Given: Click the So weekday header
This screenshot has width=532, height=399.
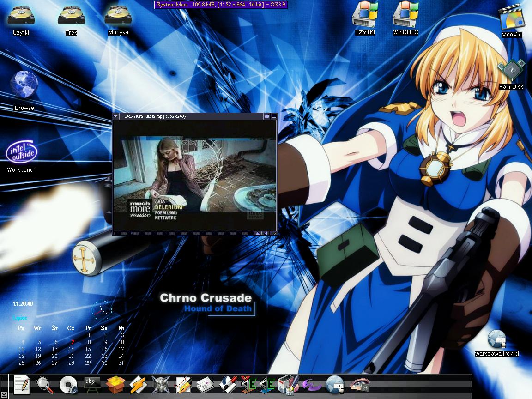Looking at the screenshot, I should (x=104, y=328).
